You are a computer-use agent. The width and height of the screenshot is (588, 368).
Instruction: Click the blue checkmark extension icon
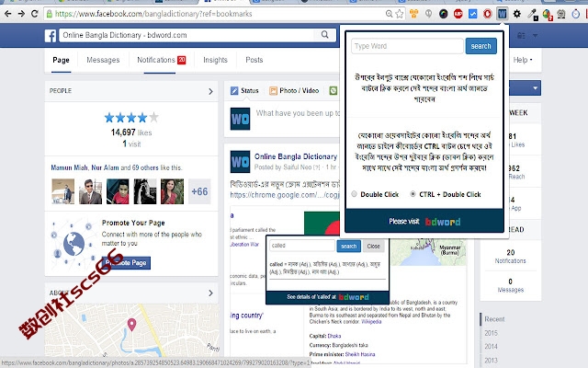pos(473,14)
